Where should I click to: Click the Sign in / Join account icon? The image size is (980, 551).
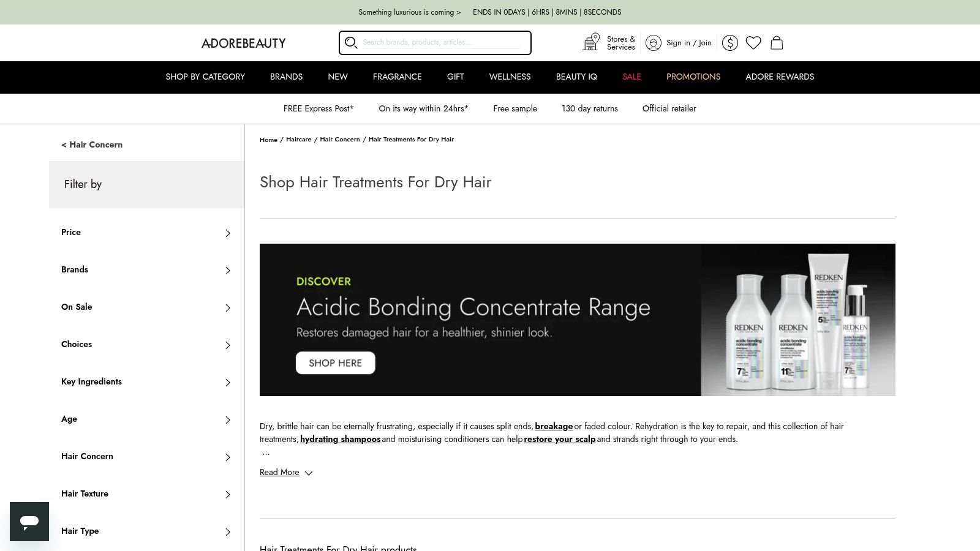(x=654, y=43)
